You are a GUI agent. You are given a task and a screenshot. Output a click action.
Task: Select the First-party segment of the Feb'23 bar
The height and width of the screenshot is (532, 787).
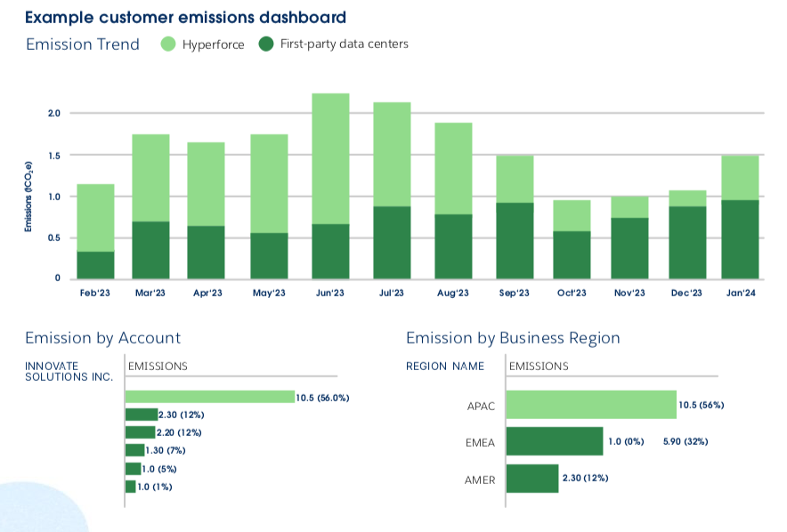[95, 265]
